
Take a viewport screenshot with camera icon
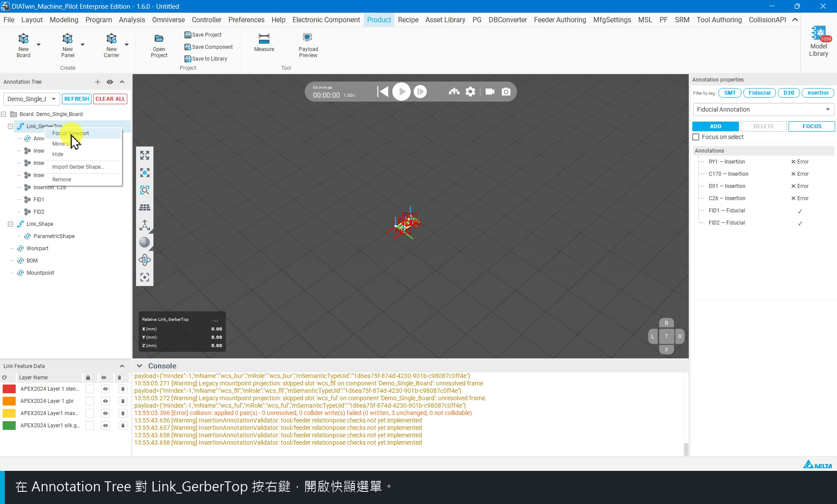coord(506,92)
